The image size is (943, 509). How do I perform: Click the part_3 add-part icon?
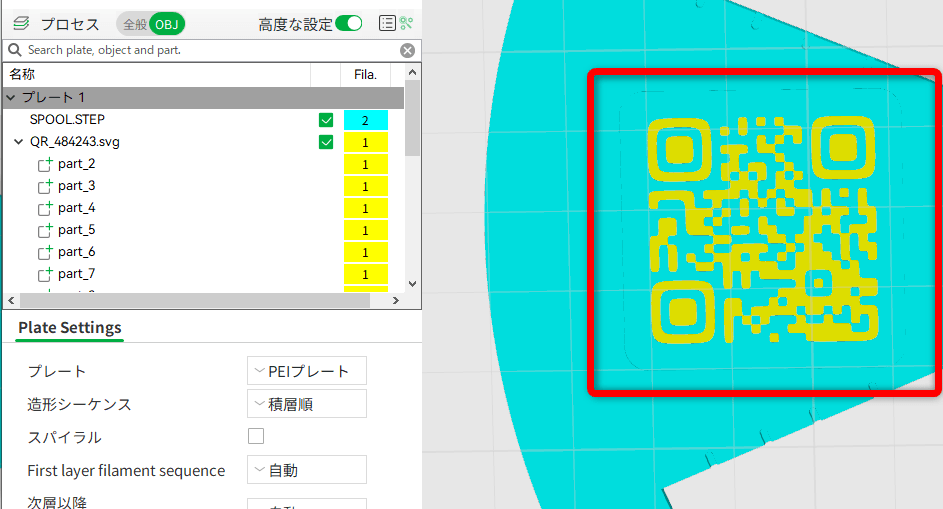coord(45,186)
